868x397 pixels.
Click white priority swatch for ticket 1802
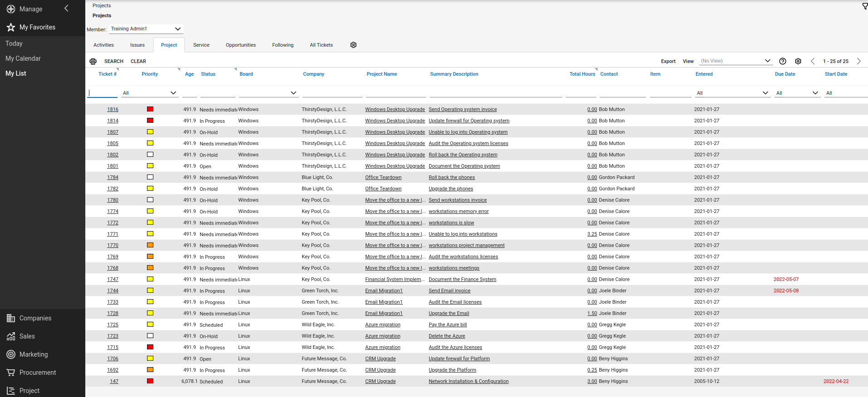click(x=150, y=155)
